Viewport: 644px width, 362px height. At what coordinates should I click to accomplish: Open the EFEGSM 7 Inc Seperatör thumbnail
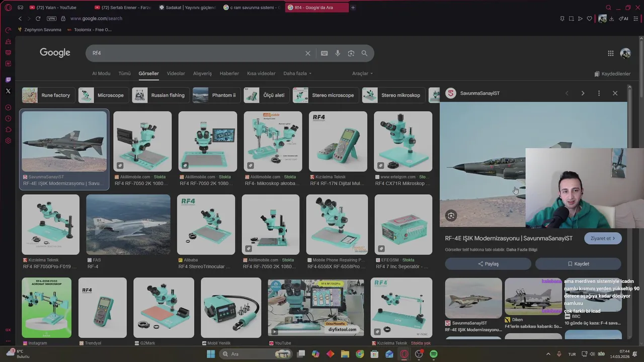pos(403,224)
